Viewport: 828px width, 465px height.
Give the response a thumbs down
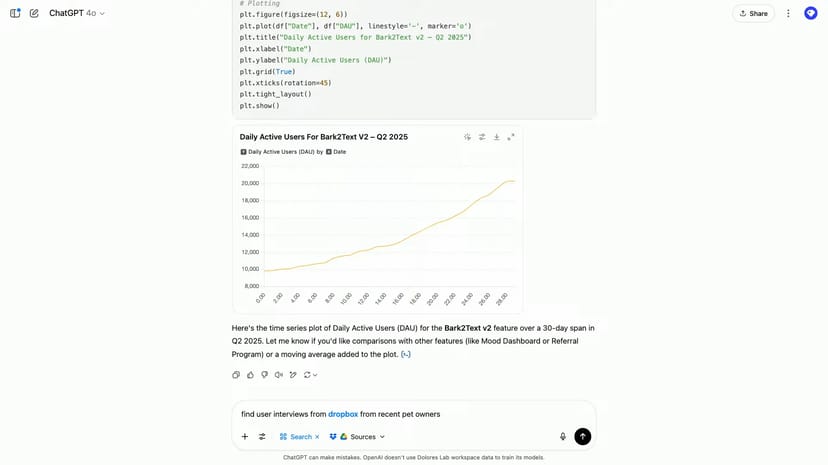pos(264,375)
